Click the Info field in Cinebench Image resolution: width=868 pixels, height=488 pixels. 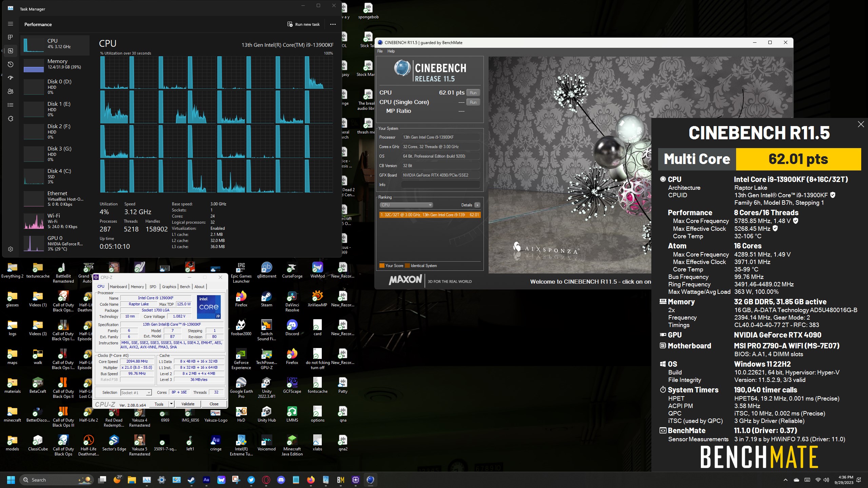[x=440, y=185]
